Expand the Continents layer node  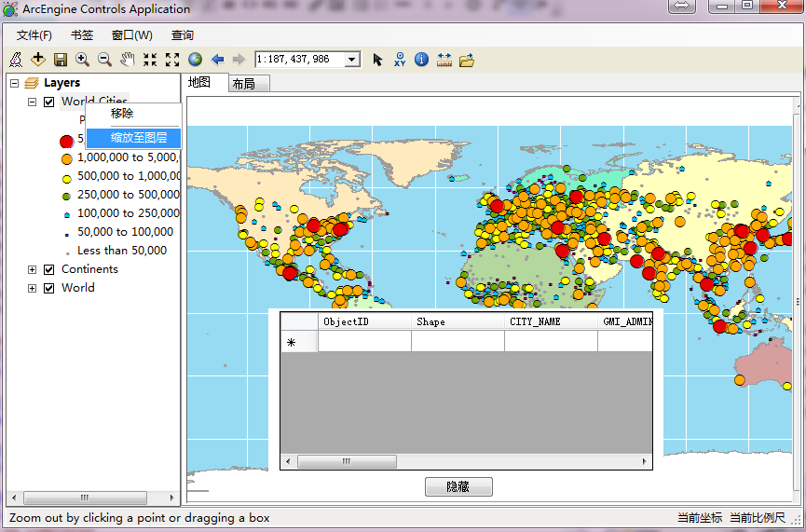tap(32, 269)
